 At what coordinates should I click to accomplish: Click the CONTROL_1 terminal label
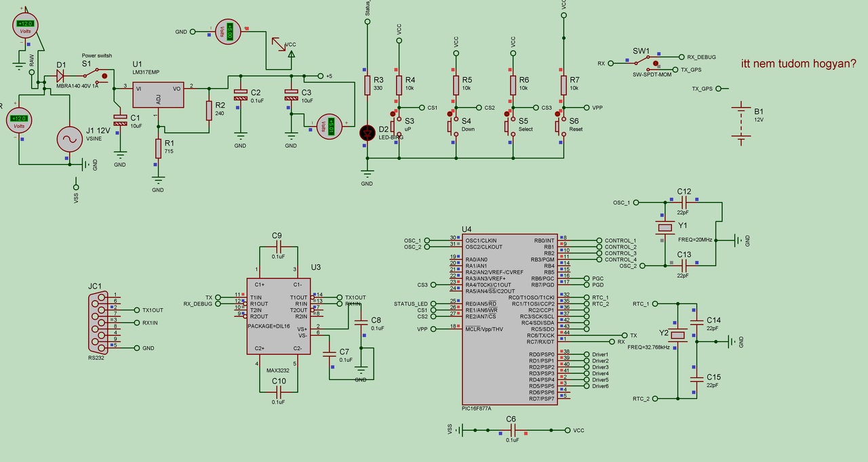click(620, 240)
